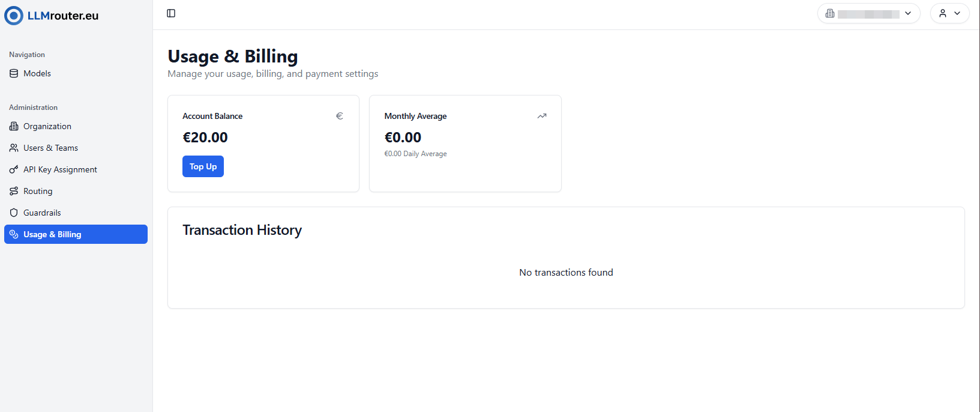Click the Usage & Billing coins icon

coord(14,234)
